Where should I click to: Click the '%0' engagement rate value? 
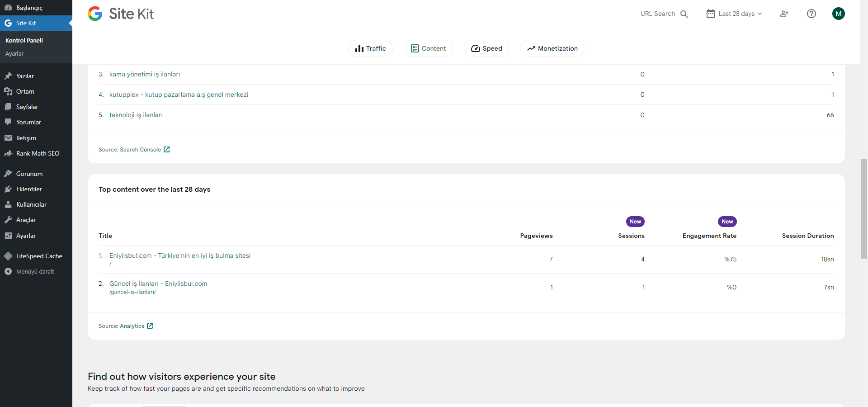click(x=732, y=287)
